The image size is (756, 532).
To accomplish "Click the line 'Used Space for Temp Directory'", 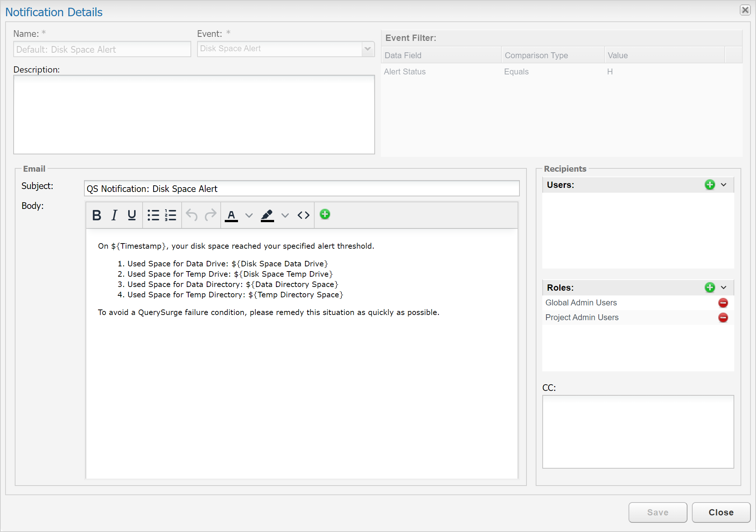I will pyautogui.click(x=235, y=295).
